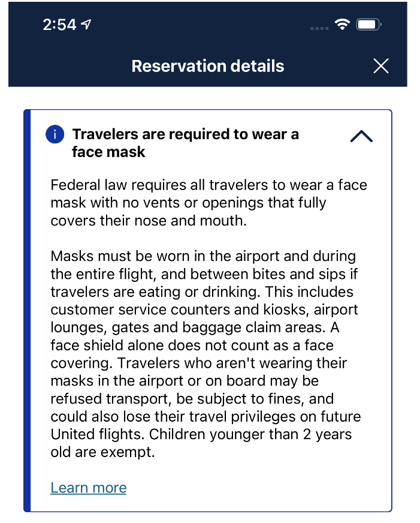This screenshot has width=420, height=523.
Task: Click "Masks must be worn in the airport" line
Action: click(203, 256)
